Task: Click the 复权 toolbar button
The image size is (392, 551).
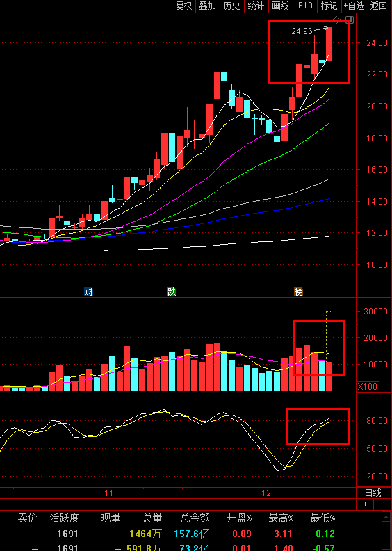Action: [x=184, y=6]
